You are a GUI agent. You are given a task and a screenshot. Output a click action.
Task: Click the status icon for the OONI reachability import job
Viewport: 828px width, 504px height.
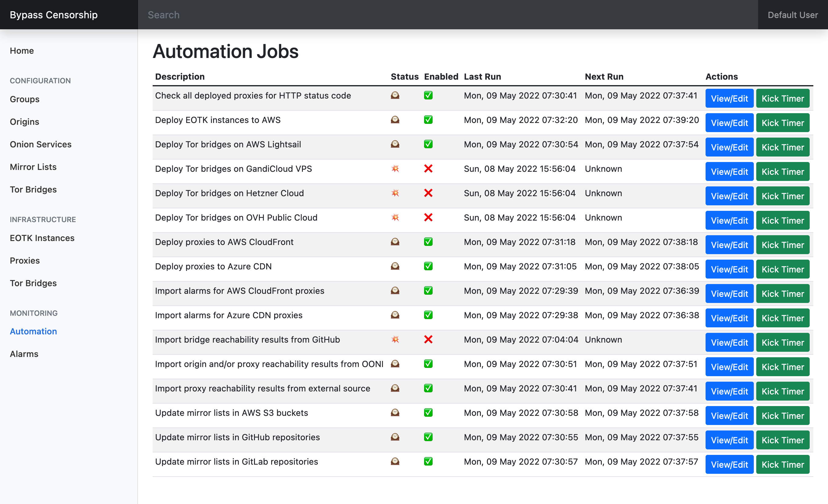click(395, 364)
